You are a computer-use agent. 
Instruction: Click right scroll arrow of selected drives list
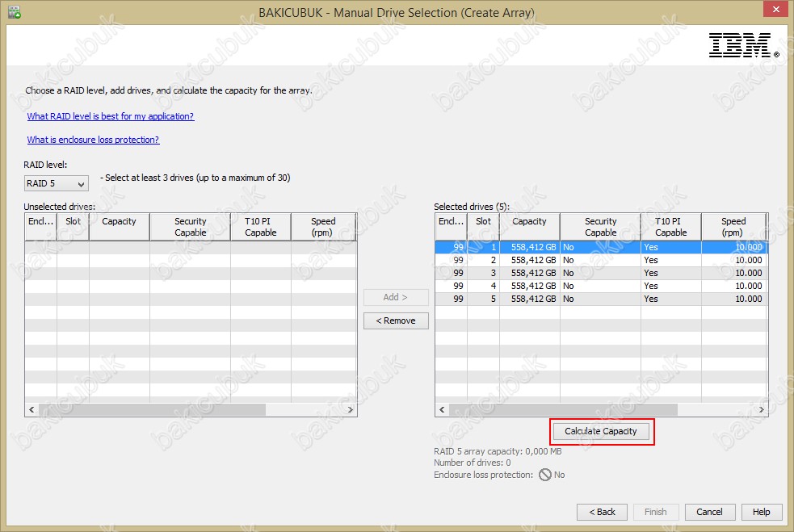761,409
